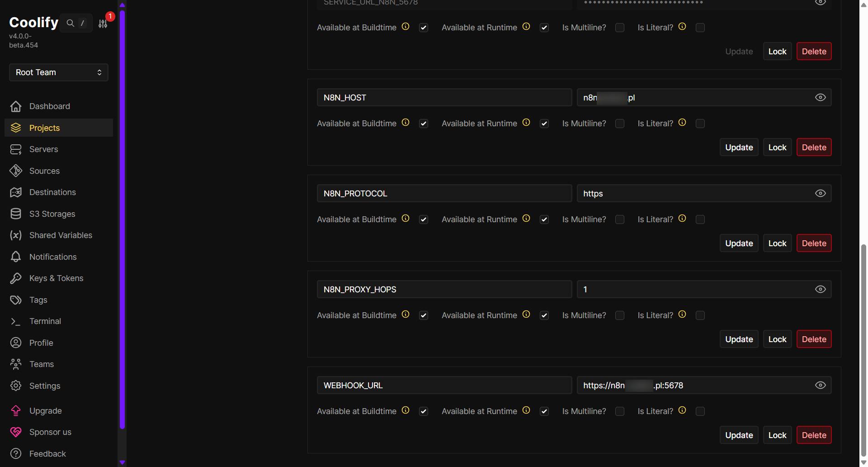Click info icon beside WEBHOOK_URL Available at Buildtime
This screenshot has width=868, height=467.
point(406,410)
